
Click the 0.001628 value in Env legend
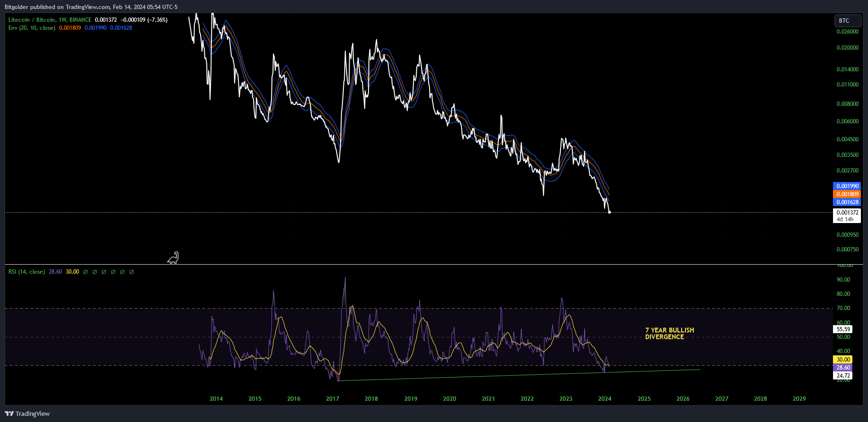(121, 28)
